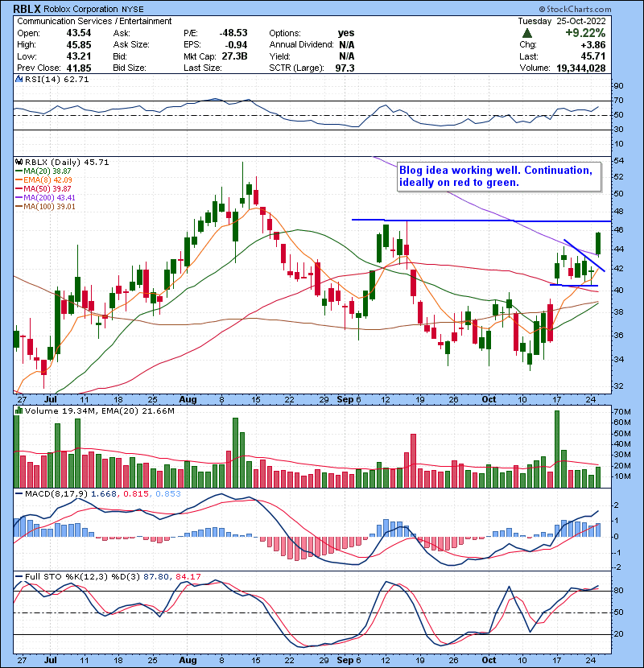Click the RBLX ticker symbol title
Viewport: 644px width, 668px height.
(x=27, y=9)
